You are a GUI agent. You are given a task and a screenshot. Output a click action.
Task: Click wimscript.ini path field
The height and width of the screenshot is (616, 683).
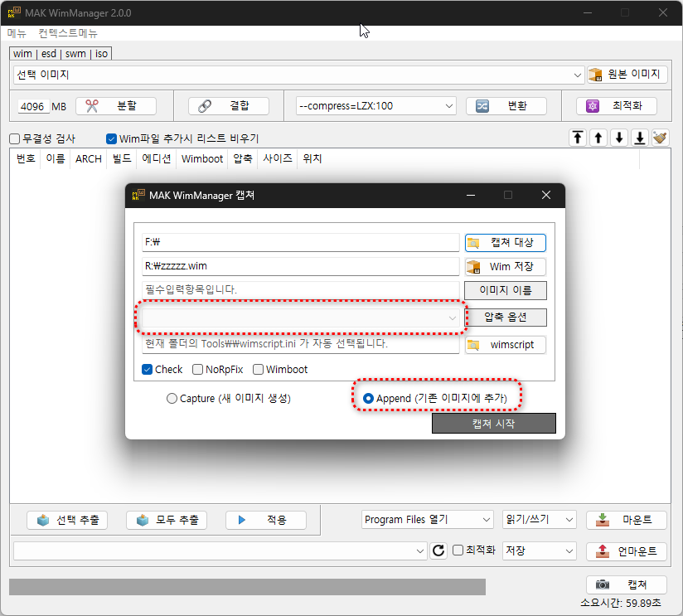click(x=301, y=344)
